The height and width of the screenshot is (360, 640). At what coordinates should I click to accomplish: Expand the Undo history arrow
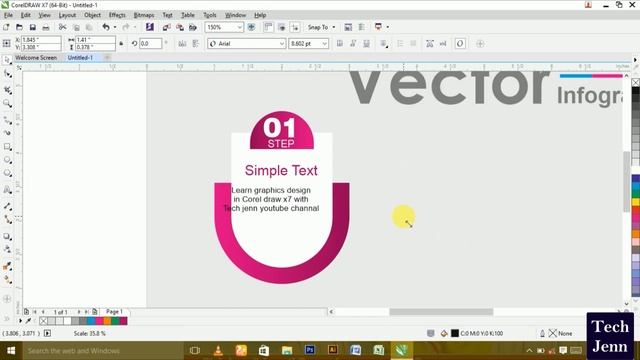tap(115, 27)
